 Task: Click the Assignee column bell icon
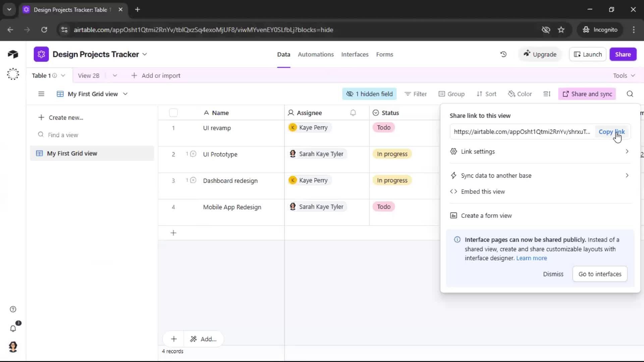click(x=353, y=113)
